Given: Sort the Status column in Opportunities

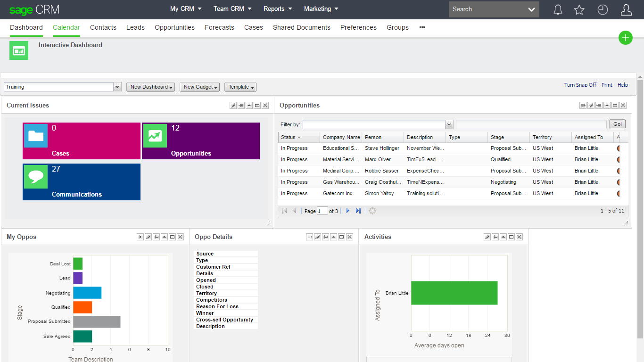Looking at the screenshot, I should pos(289,137).
